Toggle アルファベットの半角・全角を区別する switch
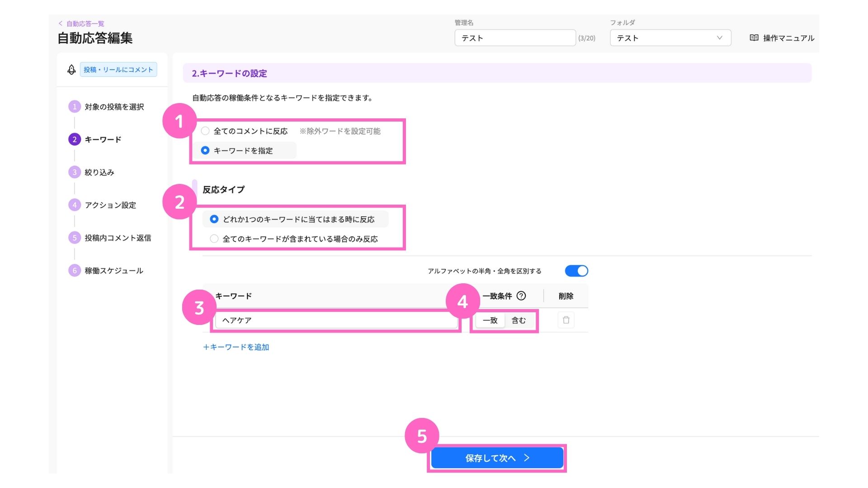 (576, 271)
